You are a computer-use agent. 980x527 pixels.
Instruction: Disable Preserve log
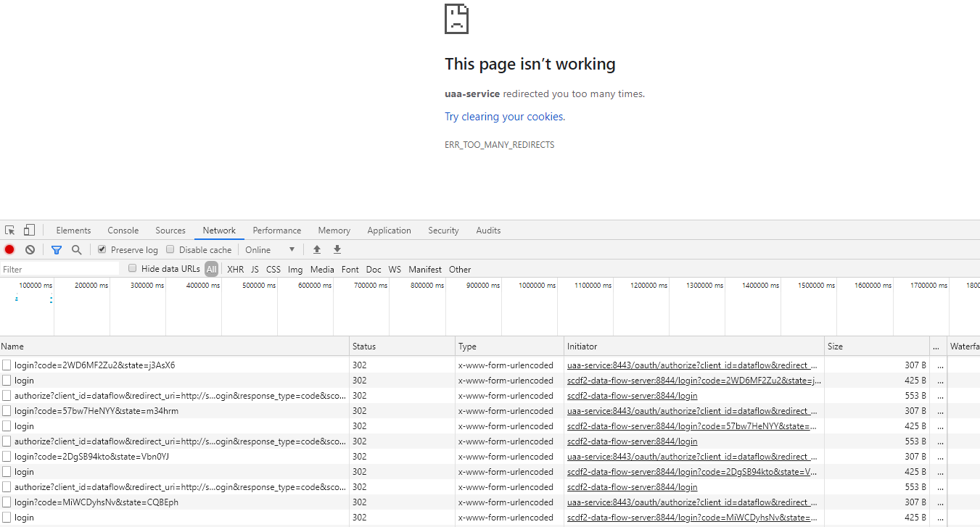tap(102, 249)
